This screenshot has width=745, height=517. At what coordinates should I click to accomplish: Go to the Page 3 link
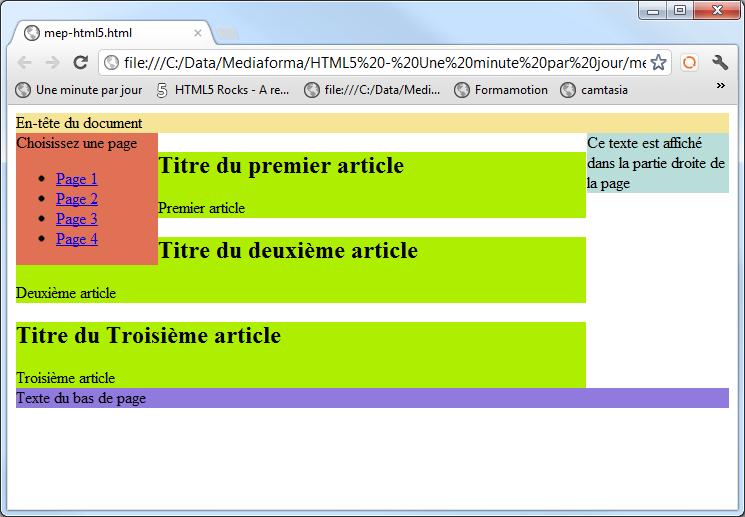click(77, 219)
